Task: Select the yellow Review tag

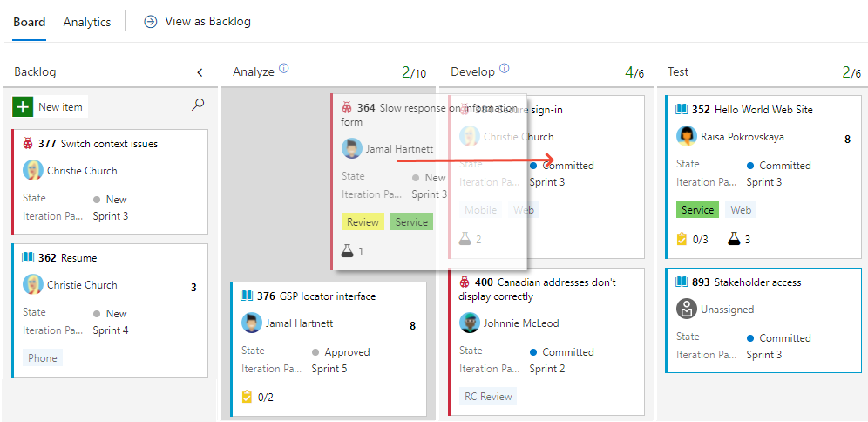Action: tap(363, 222)
